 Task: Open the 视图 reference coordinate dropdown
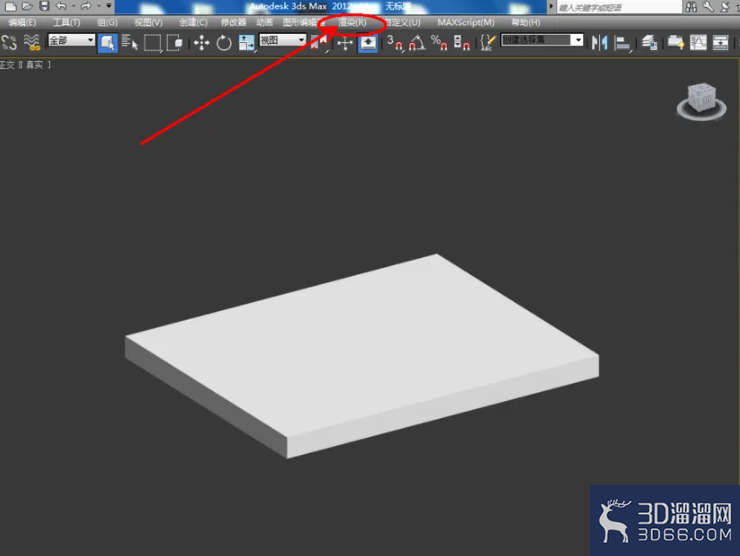282,41
